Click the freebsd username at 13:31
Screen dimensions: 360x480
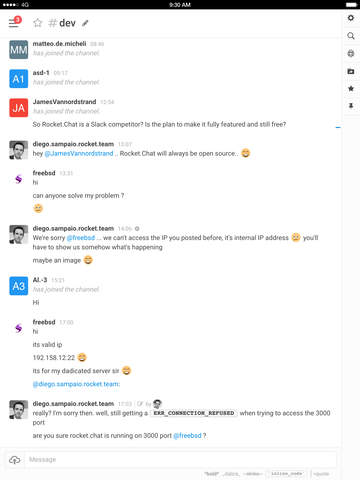[x=44, y=173]
